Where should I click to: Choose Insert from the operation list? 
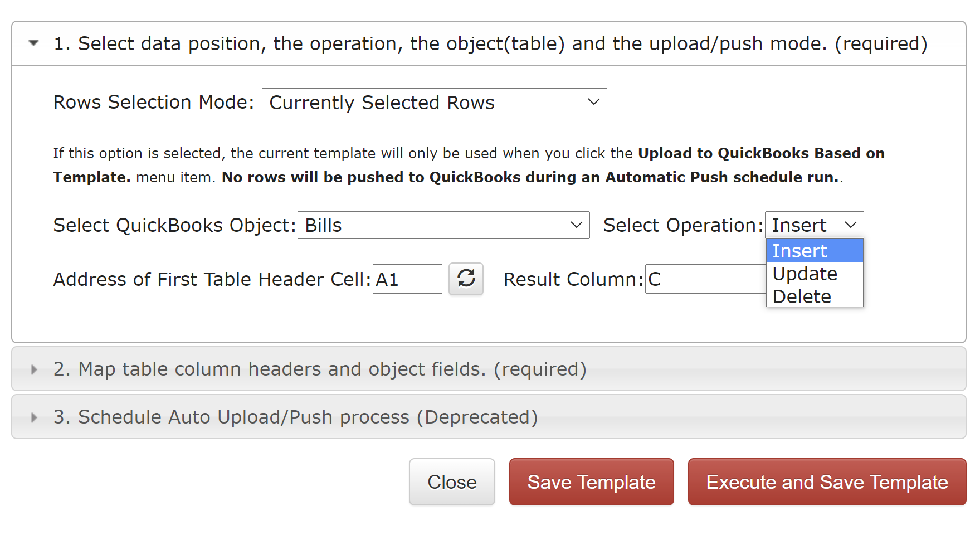815,251
